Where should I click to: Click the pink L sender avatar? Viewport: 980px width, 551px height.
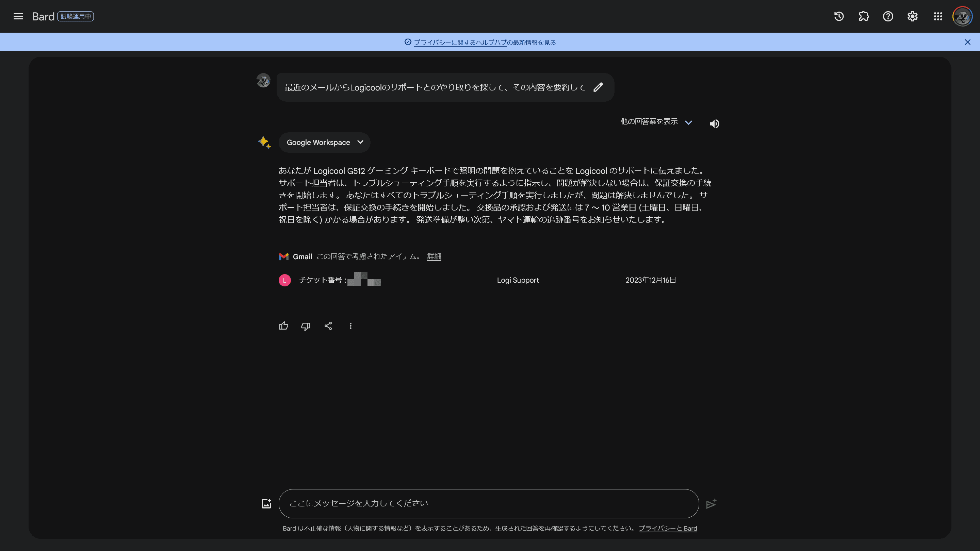[x=284, y=280]
